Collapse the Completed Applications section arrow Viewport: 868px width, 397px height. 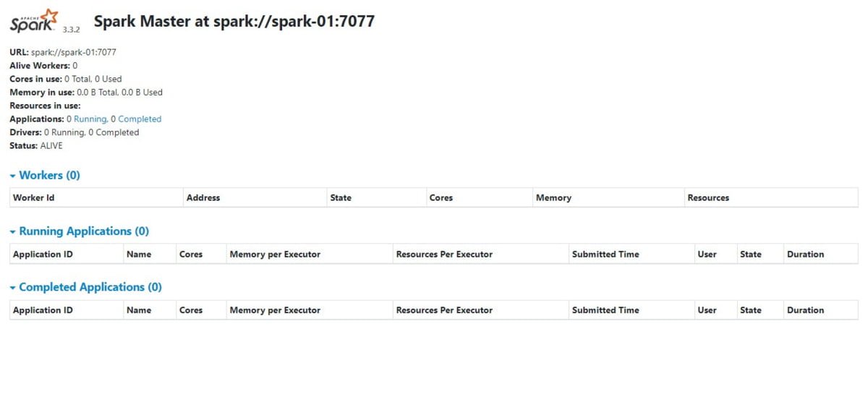pos(13,288)
